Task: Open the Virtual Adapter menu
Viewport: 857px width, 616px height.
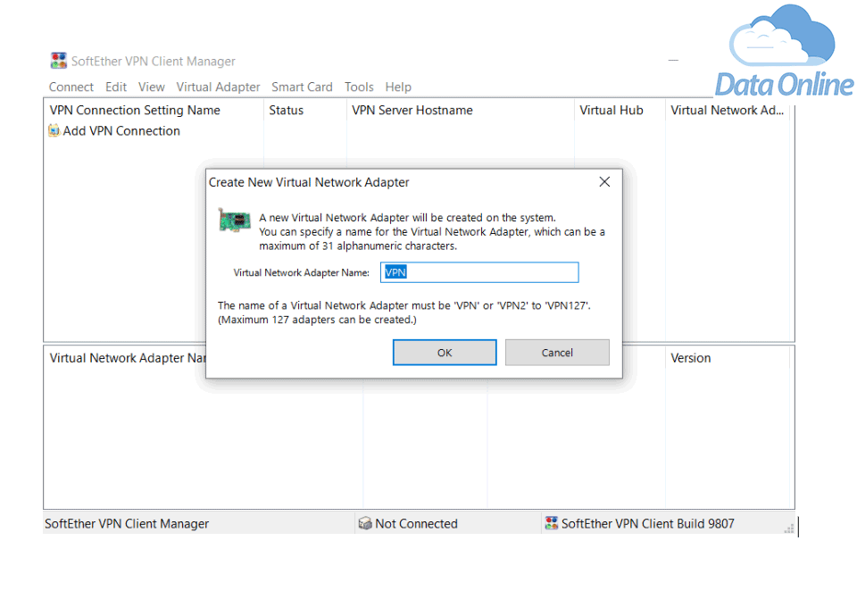Action: tap(218, 87)
